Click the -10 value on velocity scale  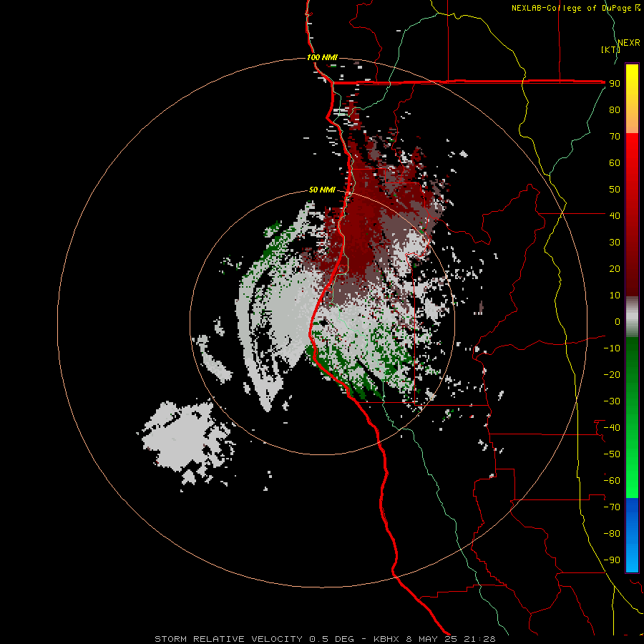point(612,348)
